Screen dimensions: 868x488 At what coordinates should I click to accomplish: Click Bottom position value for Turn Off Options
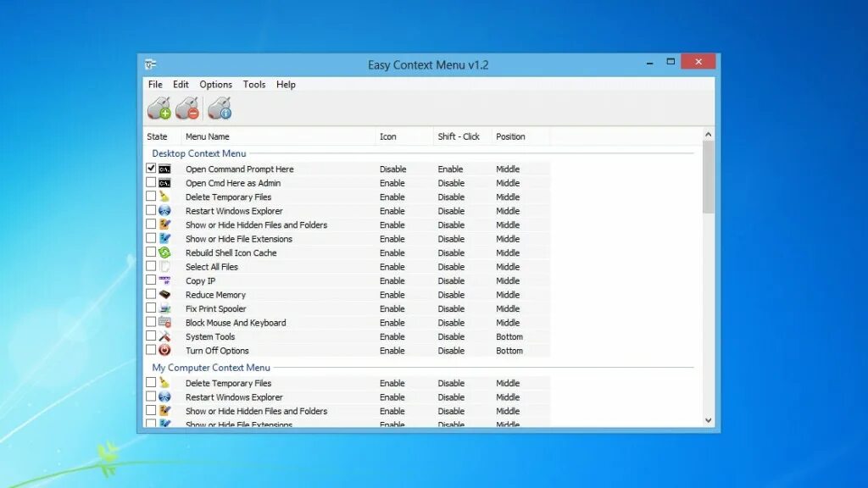click(509, 351)
